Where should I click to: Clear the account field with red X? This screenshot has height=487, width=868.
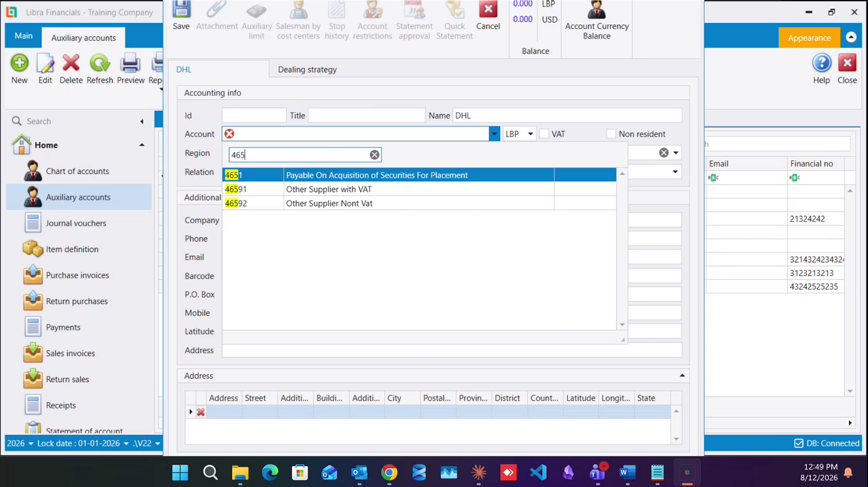(x=229, y=134)
